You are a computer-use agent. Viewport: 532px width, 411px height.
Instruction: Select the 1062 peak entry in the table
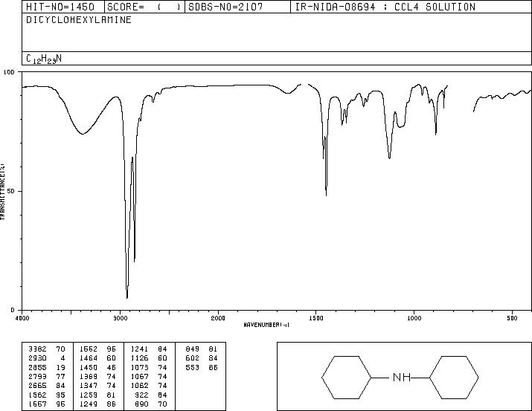click(x=149, y=386)
